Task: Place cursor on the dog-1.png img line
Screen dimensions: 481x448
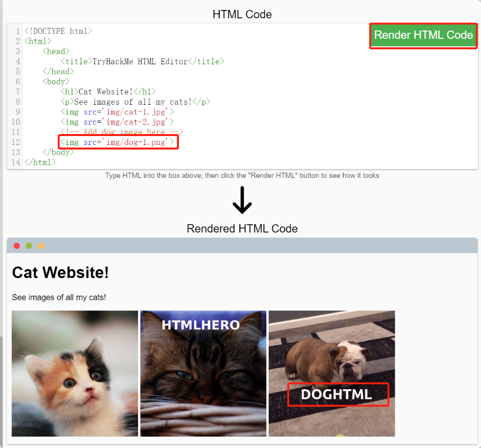Action: click(118, 143)
